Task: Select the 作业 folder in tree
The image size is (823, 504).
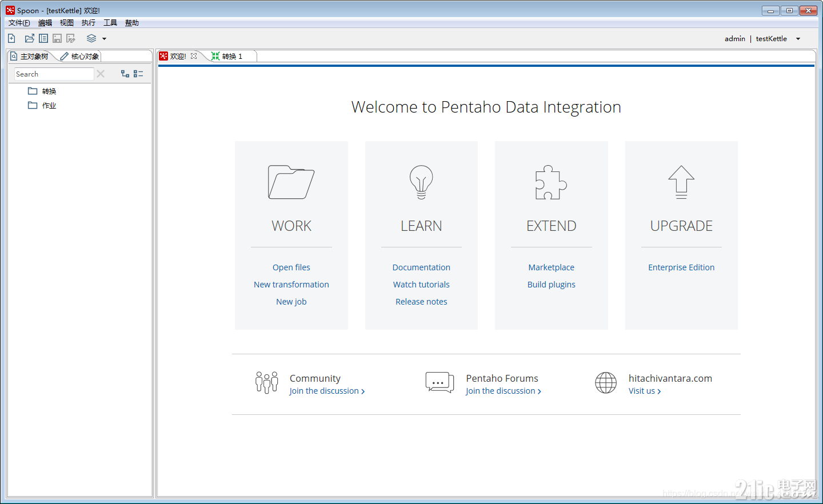Action: click(42, 105)
